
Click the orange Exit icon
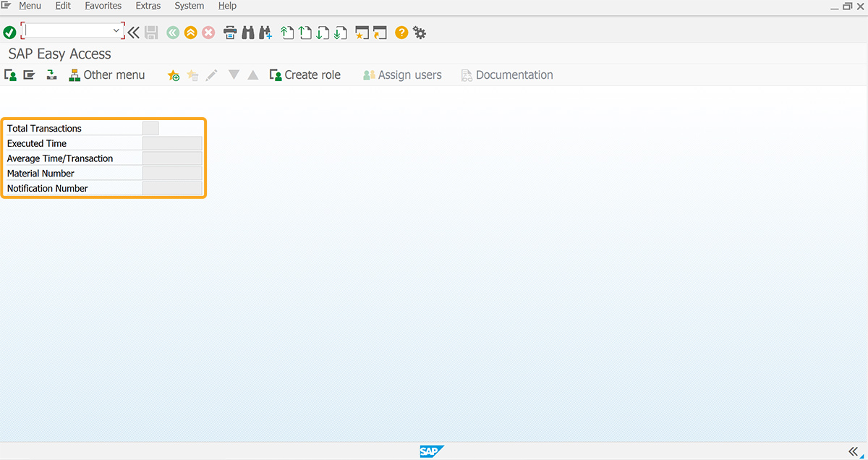[191, 33]
